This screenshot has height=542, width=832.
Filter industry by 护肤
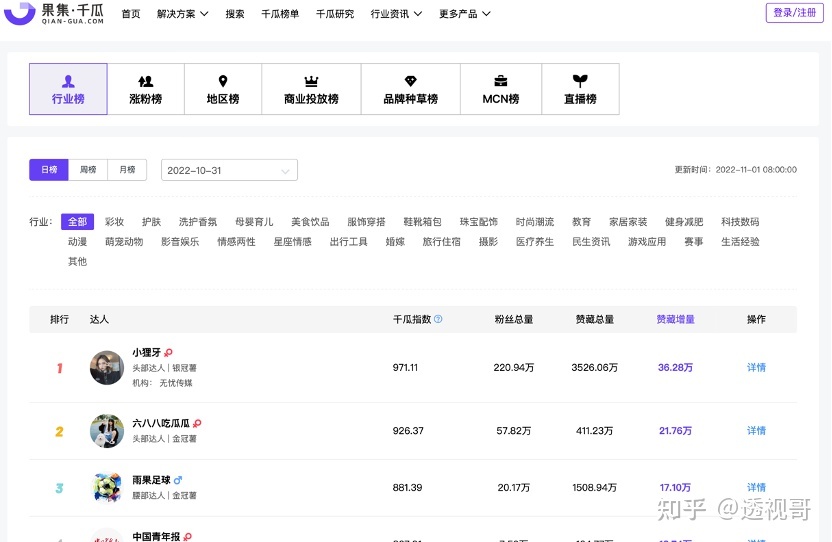(151, 222)
